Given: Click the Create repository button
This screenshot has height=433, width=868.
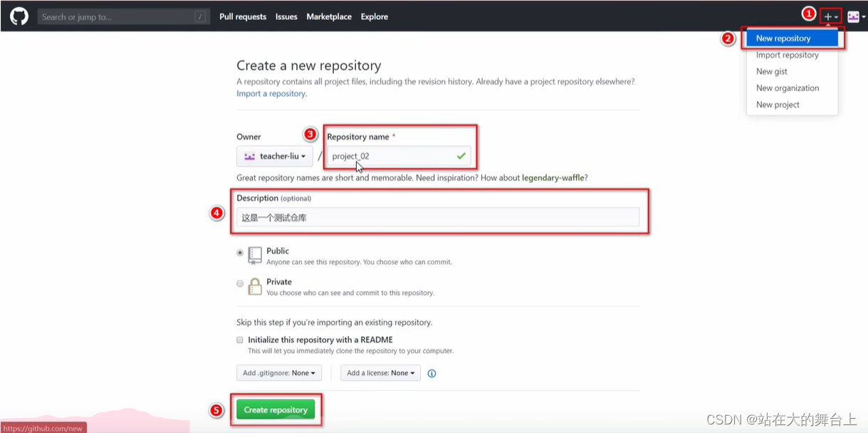Looking at the screenshot, I should coord(276,409).
